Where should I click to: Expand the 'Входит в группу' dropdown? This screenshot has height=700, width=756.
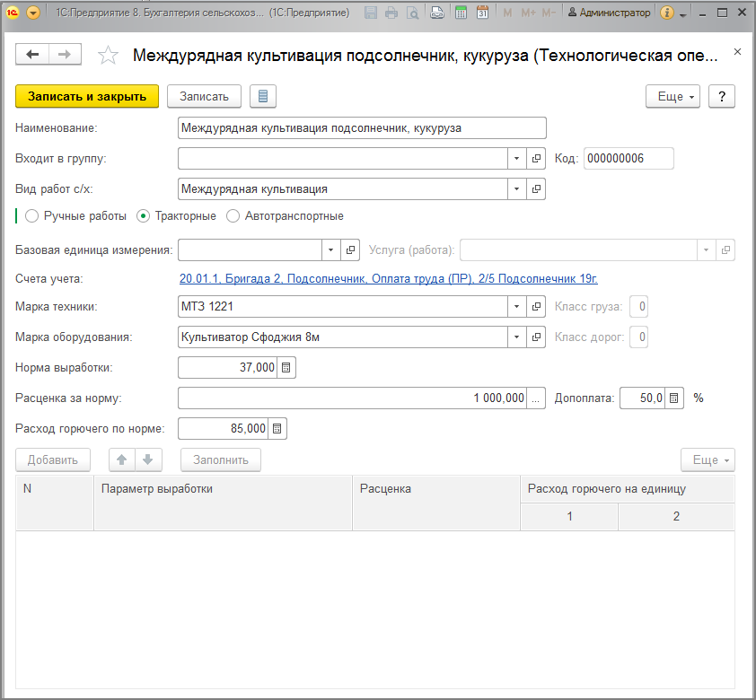517,159
